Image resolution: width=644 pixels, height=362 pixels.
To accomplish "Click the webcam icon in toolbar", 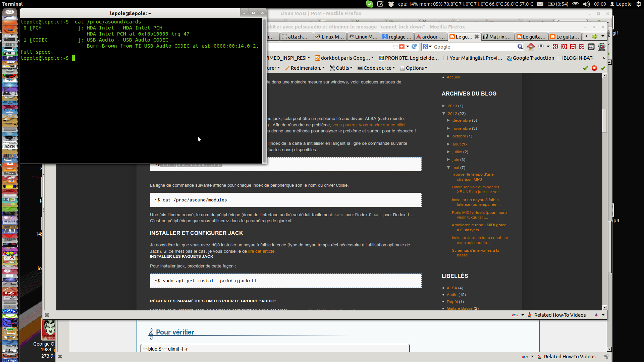I will point(602,47).
